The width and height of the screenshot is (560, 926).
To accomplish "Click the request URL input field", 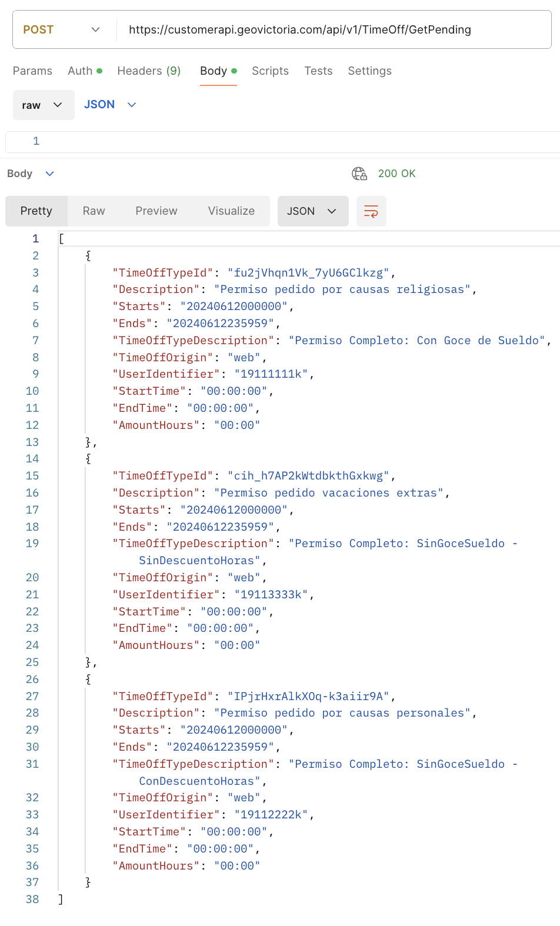I will (x=329, y=29).
